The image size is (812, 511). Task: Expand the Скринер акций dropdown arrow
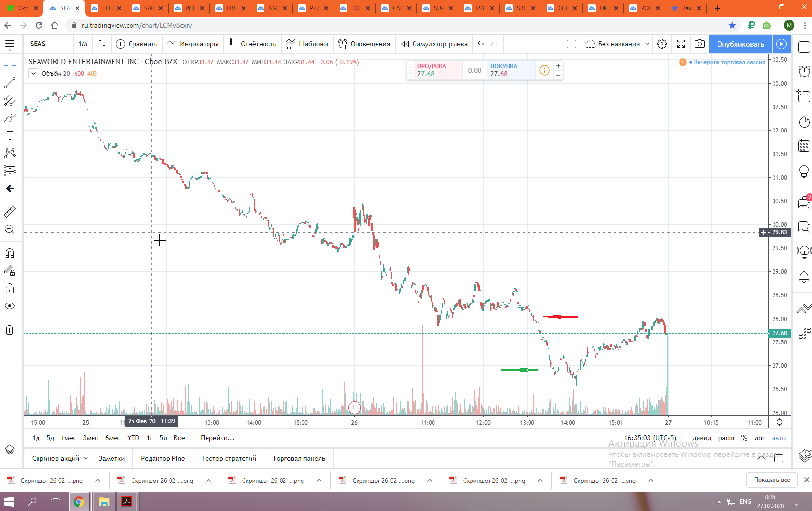(86, 458)
